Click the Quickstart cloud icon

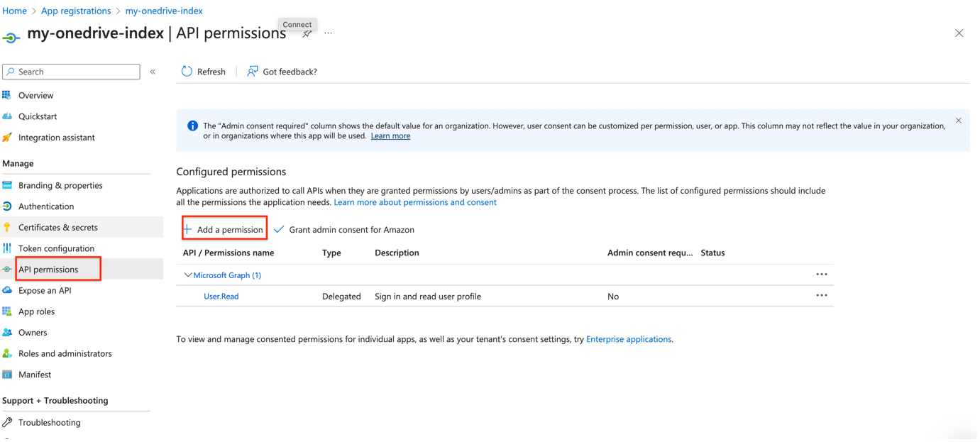(x=7, y=116)
